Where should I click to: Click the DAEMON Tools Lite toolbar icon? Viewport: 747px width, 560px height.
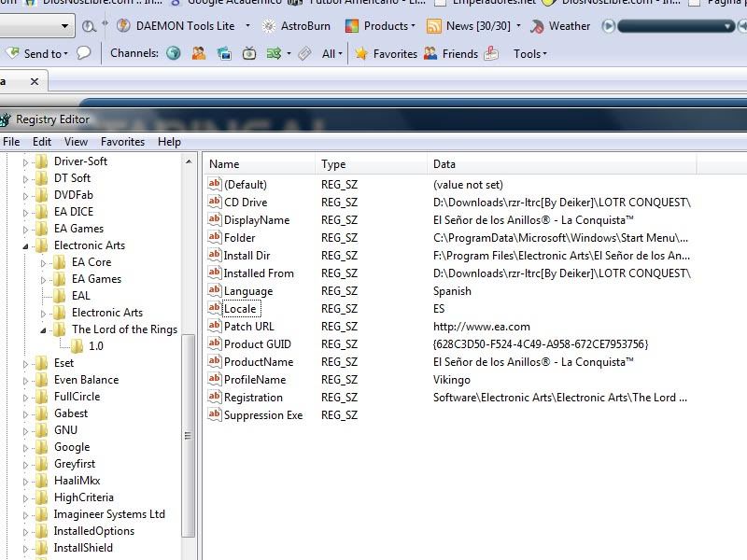pos(123,26)
